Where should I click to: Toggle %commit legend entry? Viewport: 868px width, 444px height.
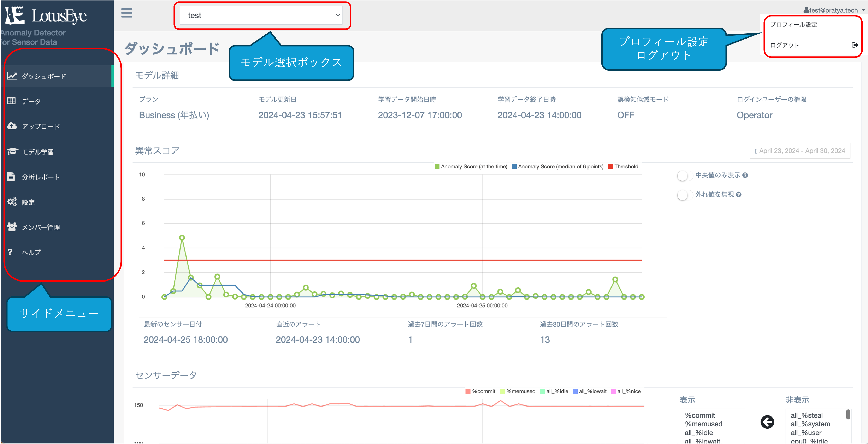(x=480, y=391)
